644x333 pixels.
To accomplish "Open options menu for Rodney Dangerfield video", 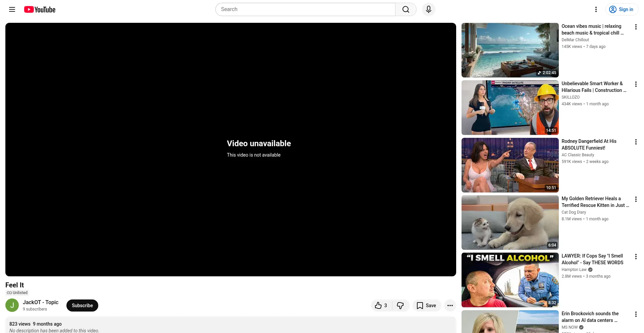I will pyautogui.click(x=636, y=142).
